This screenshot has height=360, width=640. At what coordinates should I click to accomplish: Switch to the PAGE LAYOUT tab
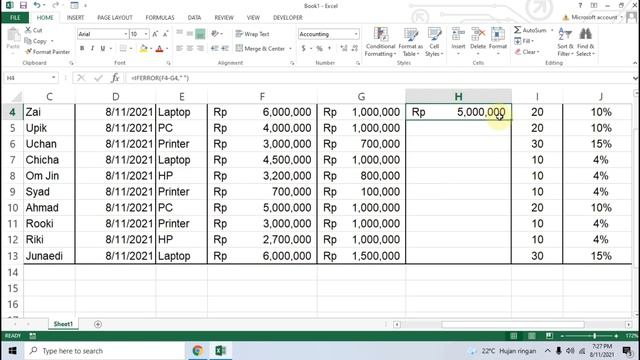tap(115, 18)
